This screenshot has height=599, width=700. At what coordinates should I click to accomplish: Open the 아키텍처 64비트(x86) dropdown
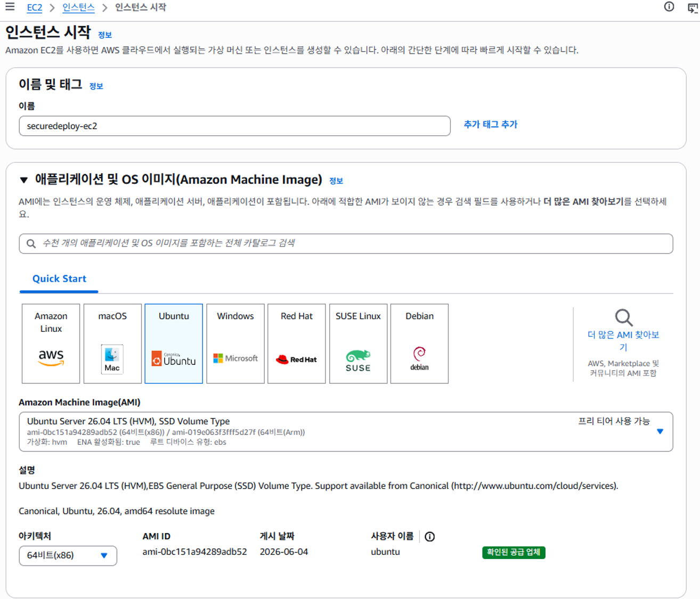point(68,555)
